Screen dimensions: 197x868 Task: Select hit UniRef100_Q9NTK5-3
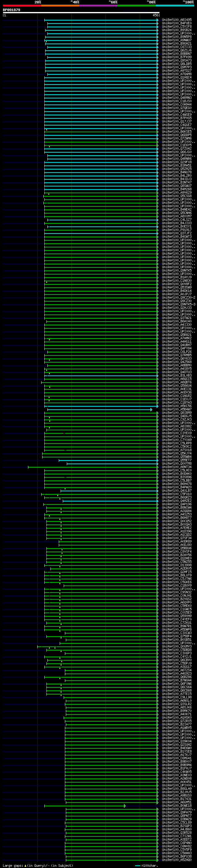tap(179, 304)
